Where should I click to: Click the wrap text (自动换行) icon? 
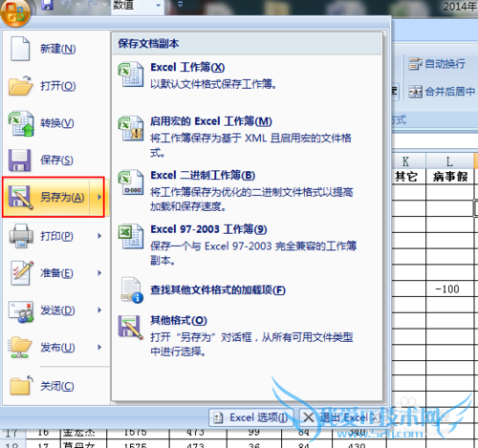click(x=416, y=64)
